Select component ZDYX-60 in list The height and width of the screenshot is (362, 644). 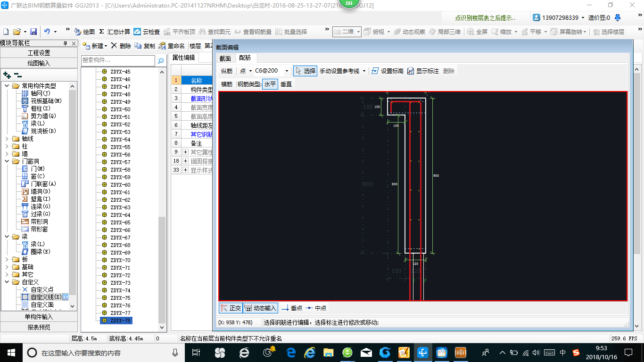tap(120, 185)
